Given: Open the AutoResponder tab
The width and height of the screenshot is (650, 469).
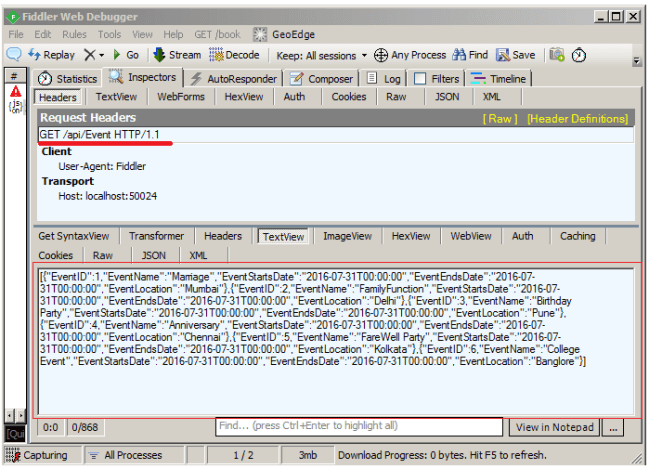Looking at the screenshot, I should pos(233,78).
